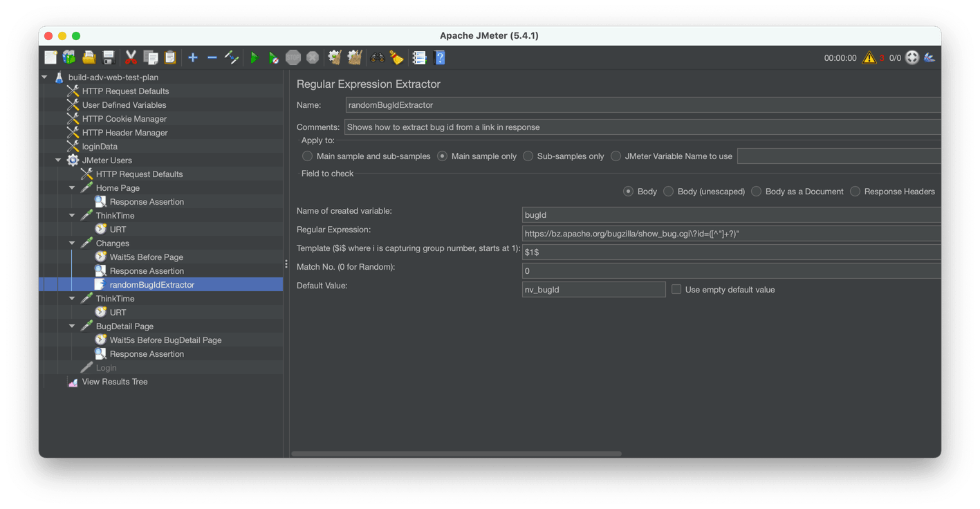Expand the BugDetail Page node arrow
The image size is (980, 509).
(x=72, y=326)
